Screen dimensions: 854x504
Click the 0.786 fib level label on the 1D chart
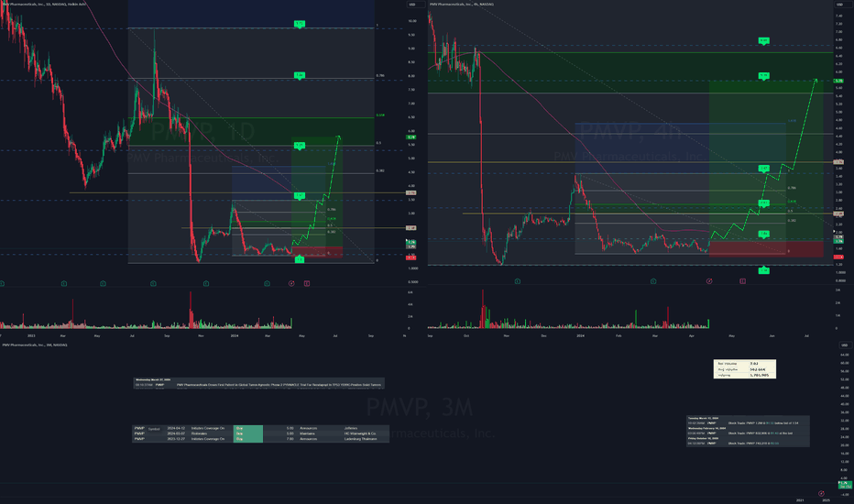(x=380, y=76)
